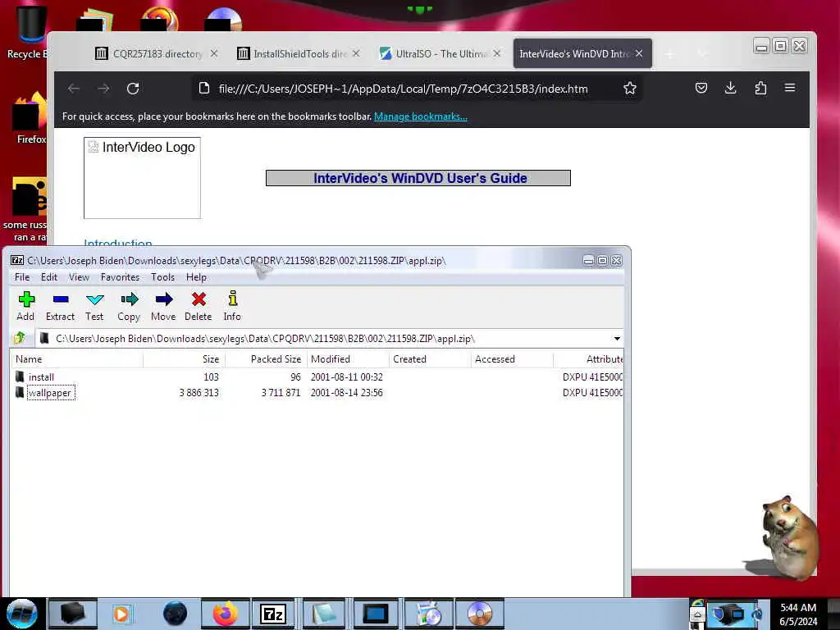Open the File menu in 7-Zip

tap(22, 277)
